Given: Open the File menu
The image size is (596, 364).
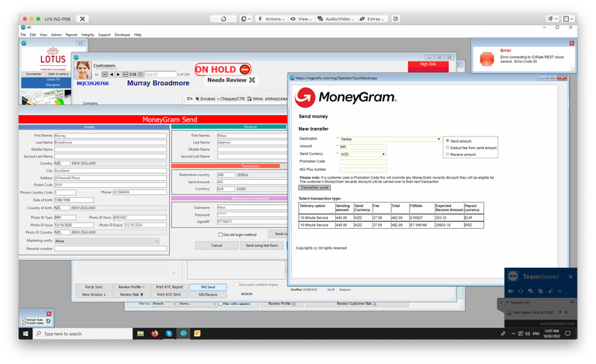Looking at the screenshot, I should (x=23, y=35).
